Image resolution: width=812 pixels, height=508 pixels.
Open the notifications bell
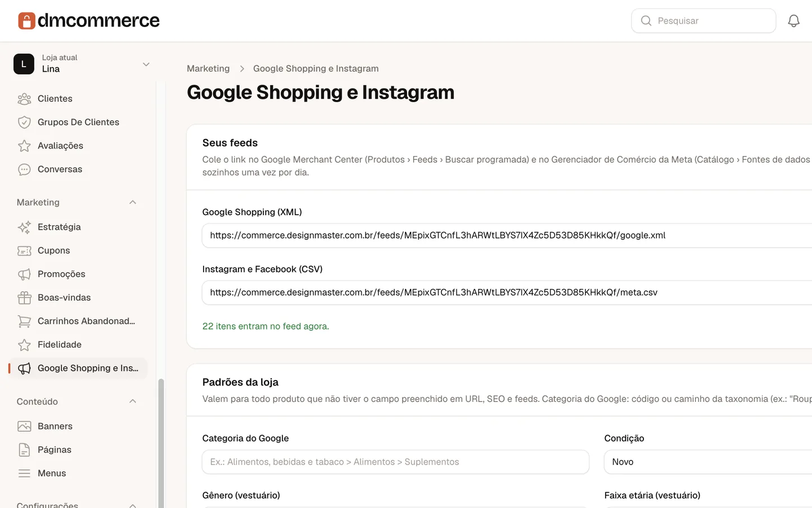(x=793, y=21)
